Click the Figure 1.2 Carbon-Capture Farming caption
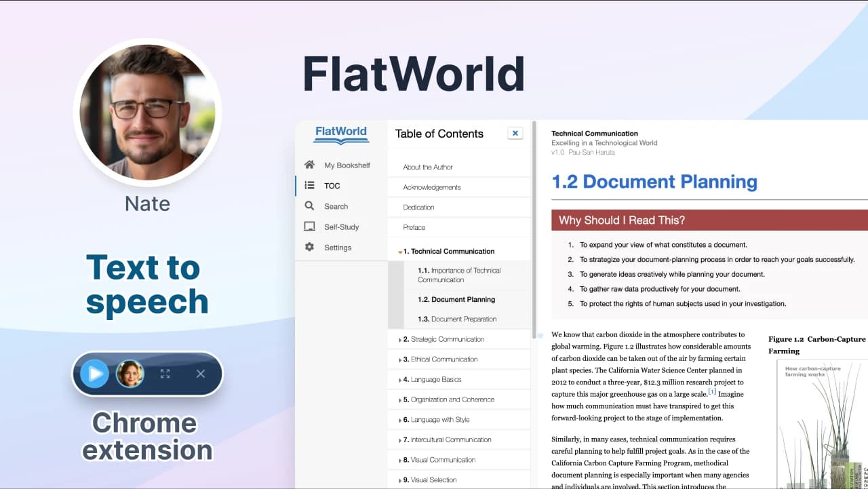The width and height of the screenshot is (868, 489). point(817,345)
